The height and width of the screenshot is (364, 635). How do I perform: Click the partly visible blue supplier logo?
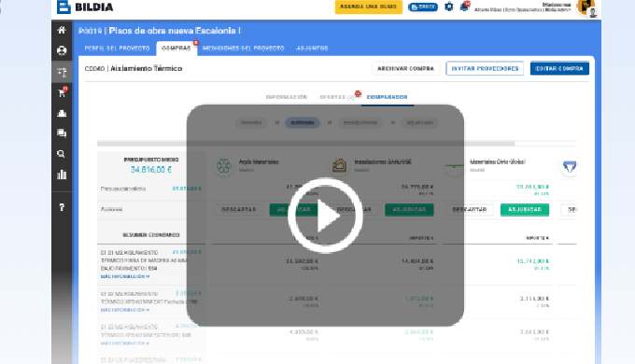click(x=570, y=166)
